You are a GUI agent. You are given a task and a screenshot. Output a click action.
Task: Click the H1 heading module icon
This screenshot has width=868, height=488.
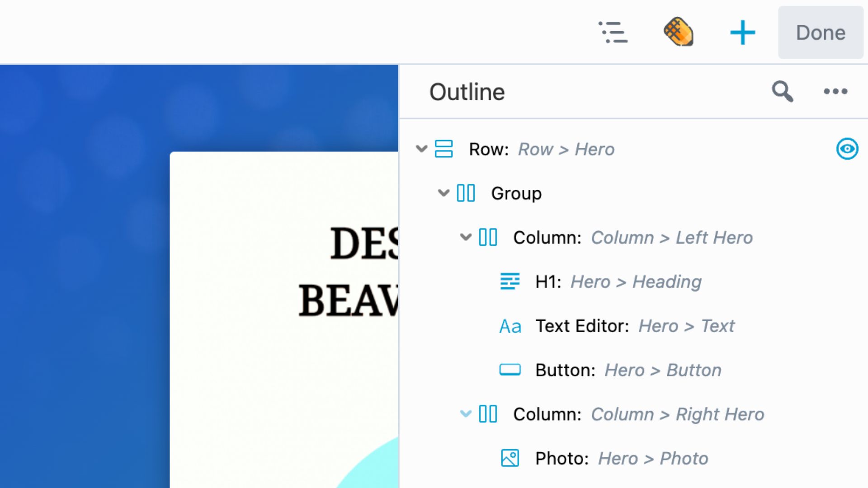point(510,282)
